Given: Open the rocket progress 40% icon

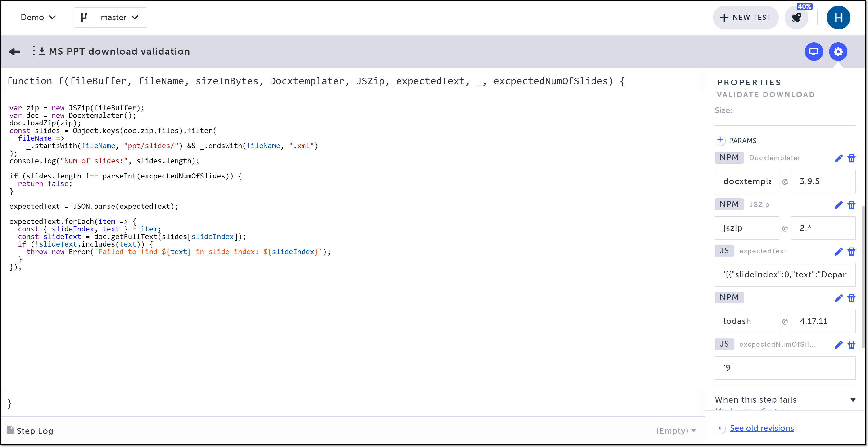Looking at the screenshot, I should (x=796, y=18).
